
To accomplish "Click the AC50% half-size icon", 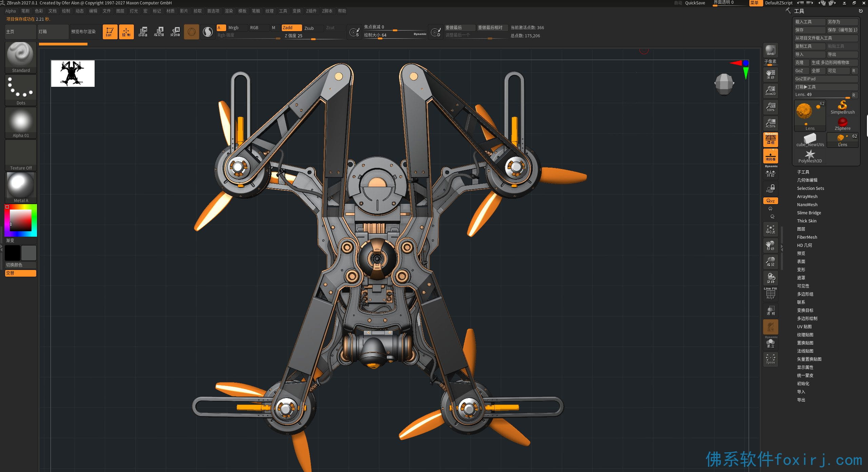I will point(770,123).
